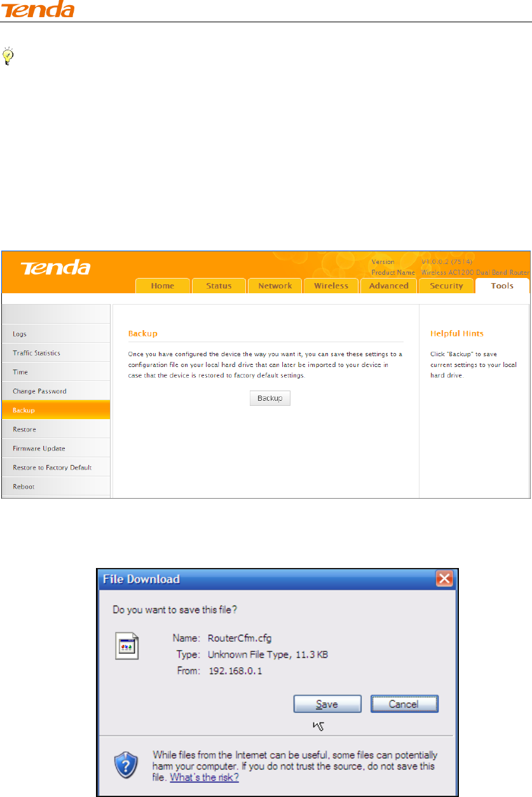Screen dimensions: 532x797
Task: Open Restore to Factory Default
Action: coord(55,467)
